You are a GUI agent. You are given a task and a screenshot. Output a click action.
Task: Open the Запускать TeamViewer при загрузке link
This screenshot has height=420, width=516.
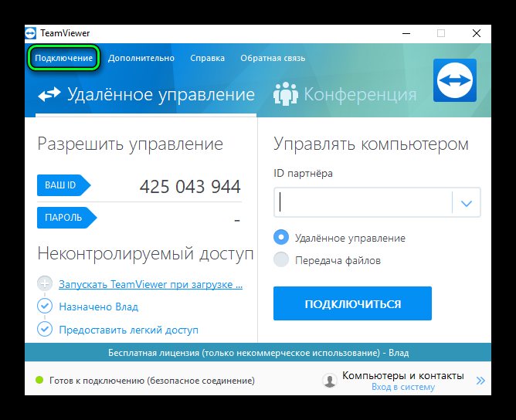click(151, 284)
